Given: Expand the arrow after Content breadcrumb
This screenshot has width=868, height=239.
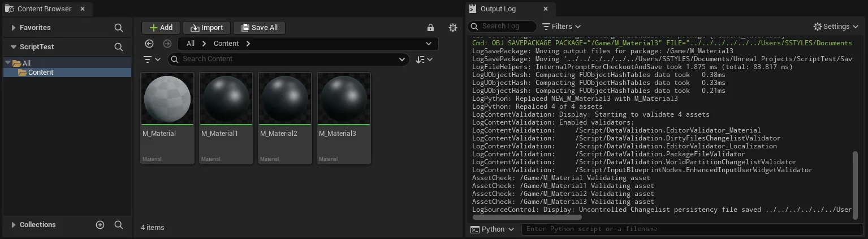Looking at the screenshot, I should pos(248,44).
